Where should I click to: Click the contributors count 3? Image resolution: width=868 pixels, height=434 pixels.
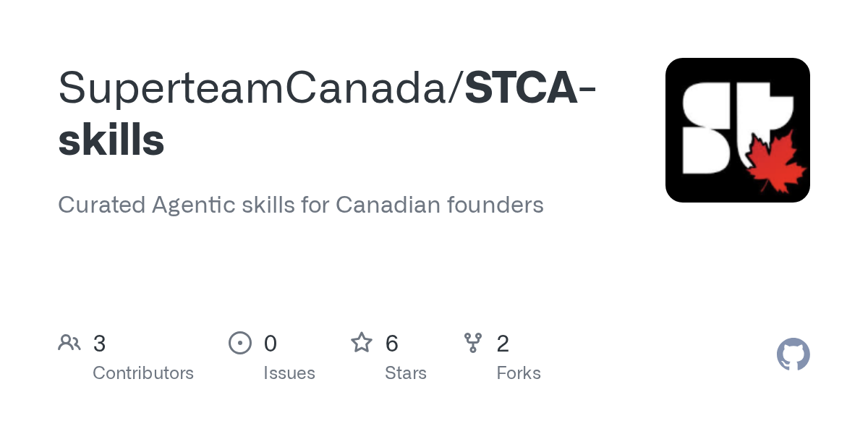click(100, 344)
